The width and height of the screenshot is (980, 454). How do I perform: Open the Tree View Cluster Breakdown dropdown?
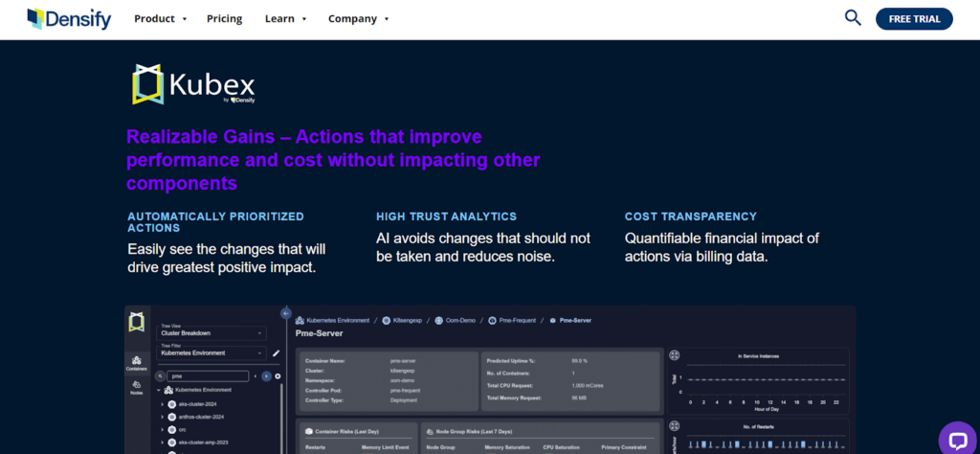pyautogui.click(x=212, y=333)
